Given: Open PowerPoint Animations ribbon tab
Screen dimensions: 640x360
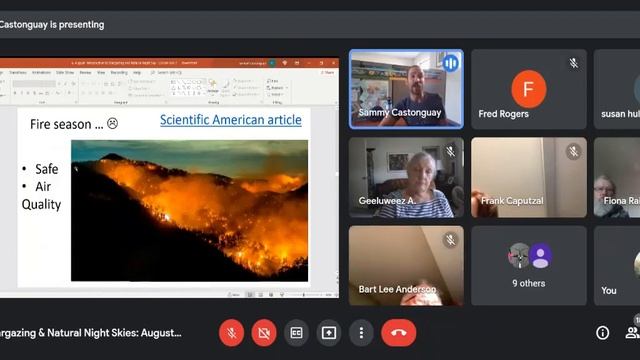Looking at the screenshot, I should tap(41, 72).
